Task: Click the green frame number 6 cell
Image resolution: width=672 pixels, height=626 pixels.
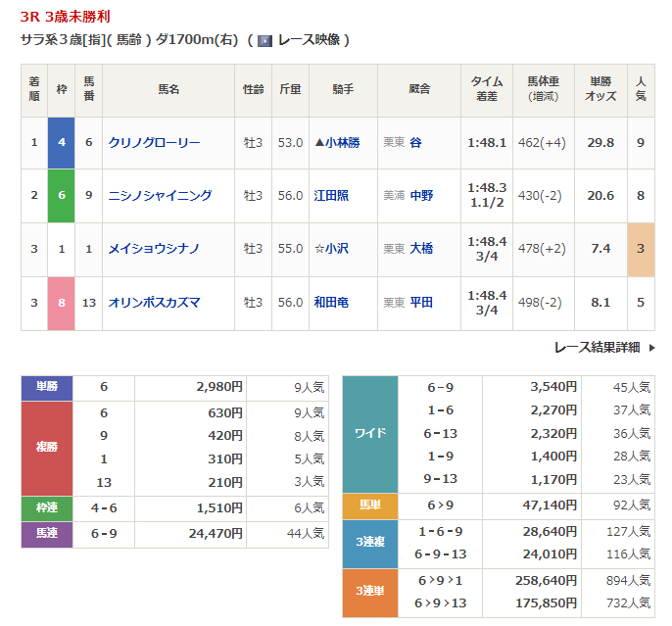Action: pos(62,196)
